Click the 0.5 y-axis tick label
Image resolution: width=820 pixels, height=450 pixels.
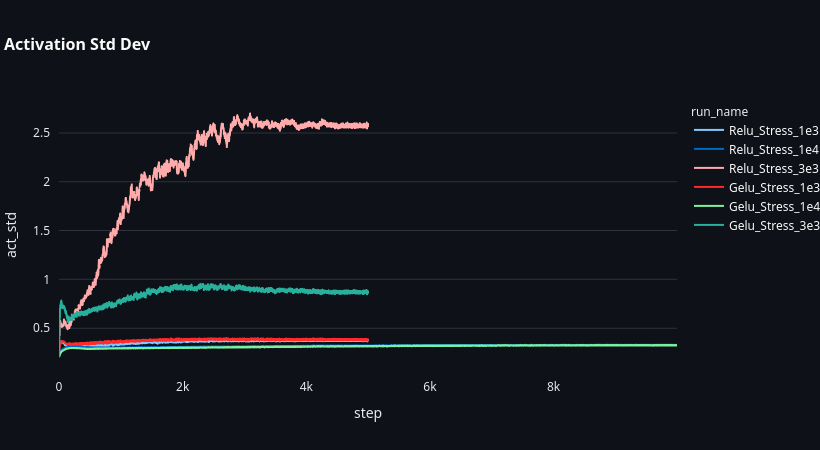[x=41, y=328]
